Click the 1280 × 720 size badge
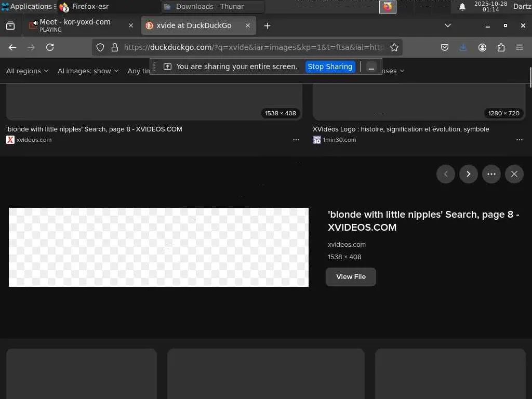This screenshot has height=399, width=532. point(503,113)
